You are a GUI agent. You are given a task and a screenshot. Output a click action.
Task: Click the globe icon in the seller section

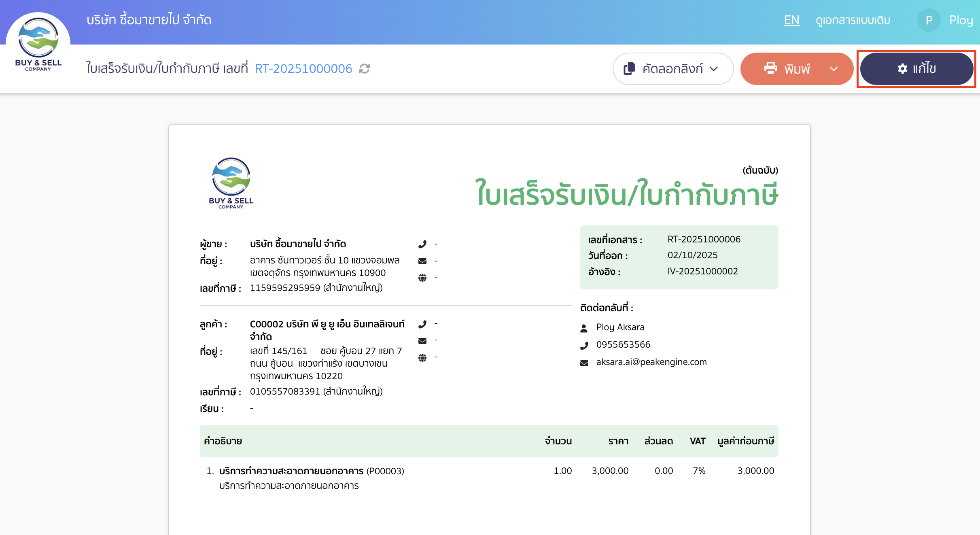coord(423,278)
